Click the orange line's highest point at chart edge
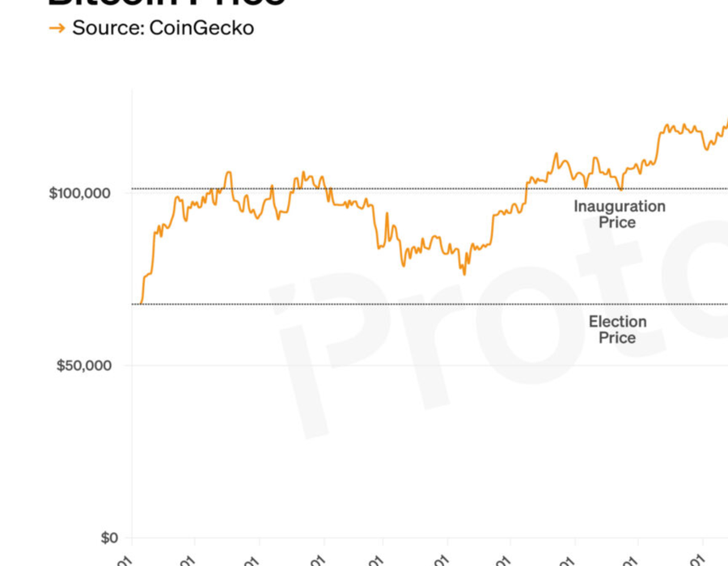Image resolution: width=728 pixels, height=566 pixels. 726,122
